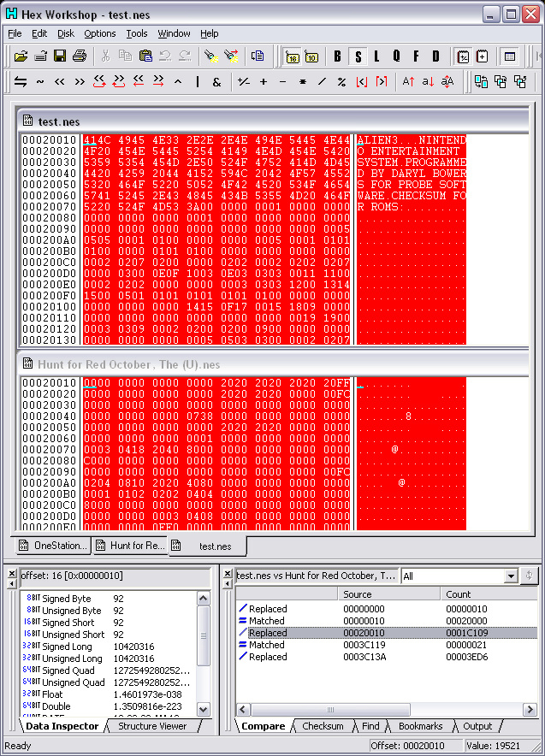Toggle Short (S) data size
545x756 pixels.
(x=358, y=57)
